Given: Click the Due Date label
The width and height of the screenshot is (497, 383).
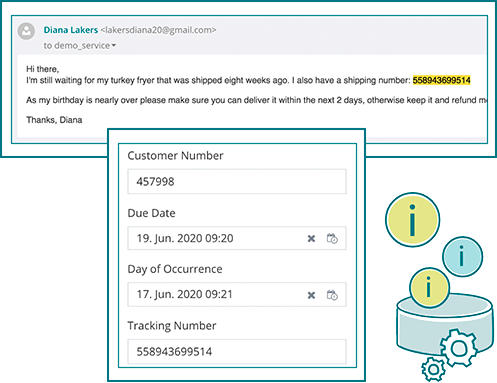Looking at the screenshot, I should [152, 213].
